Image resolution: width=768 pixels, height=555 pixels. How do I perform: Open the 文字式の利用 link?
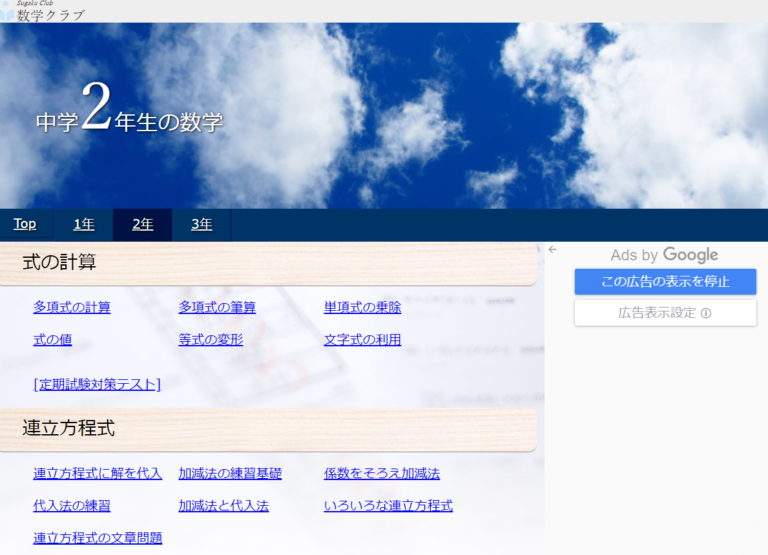(362, 339)
